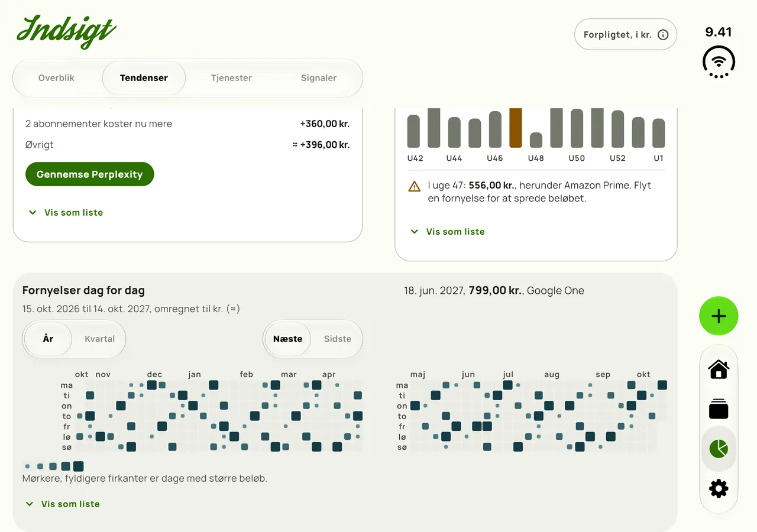Switch to the Overblik tab
The height and width of the screenshot is (532, 757).
[57, 78]
